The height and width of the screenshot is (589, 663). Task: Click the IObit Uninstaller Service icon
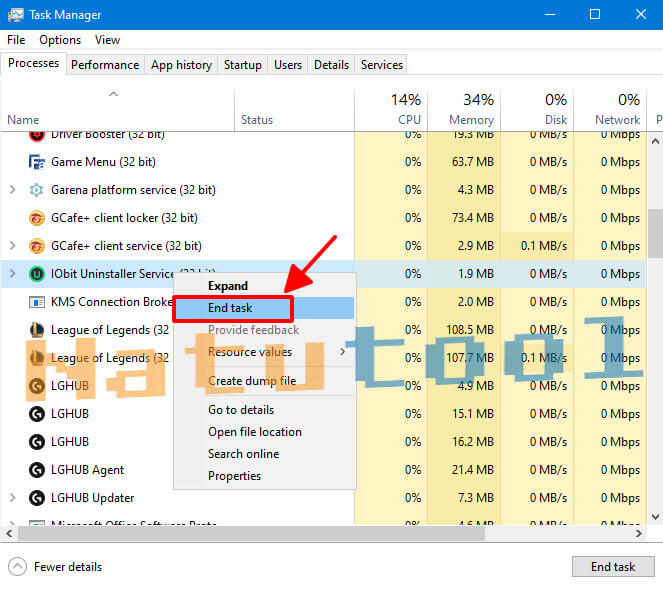point(37,274)
